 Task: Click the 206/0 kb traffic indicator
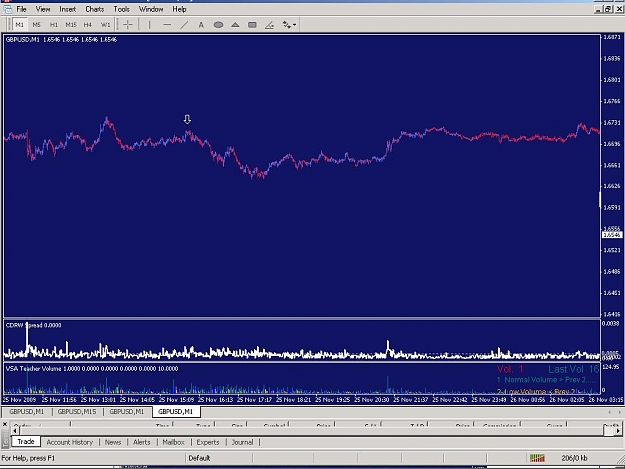pos(574,458)
